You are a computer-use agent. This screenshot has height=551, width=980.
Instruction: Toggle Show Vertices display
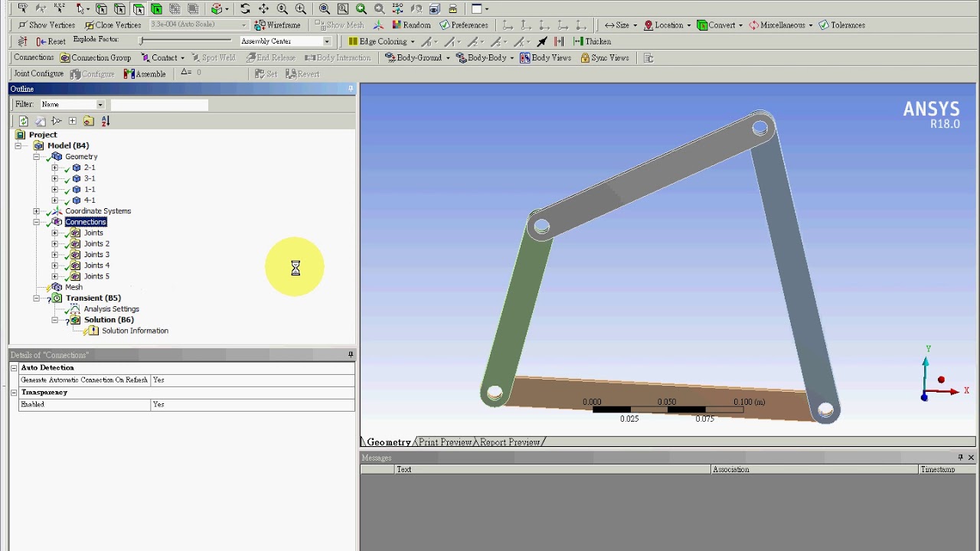(x=47, y=24)
